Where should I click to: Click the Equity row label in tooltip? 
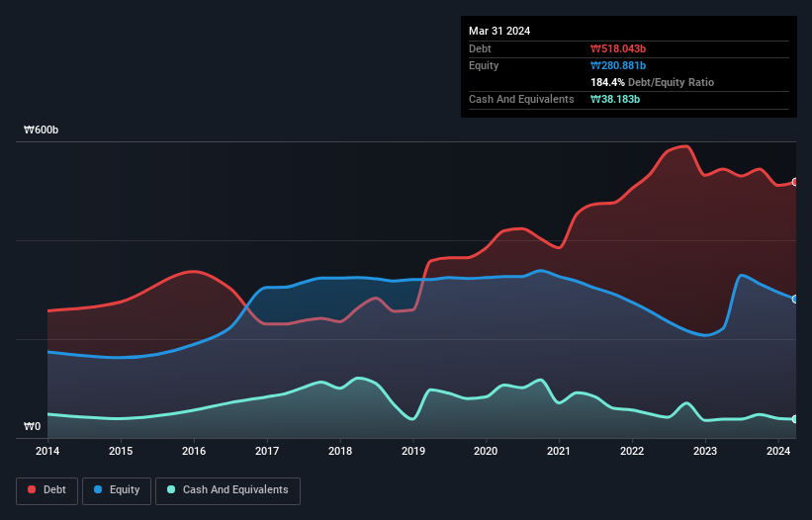click(x=484, y=65)
